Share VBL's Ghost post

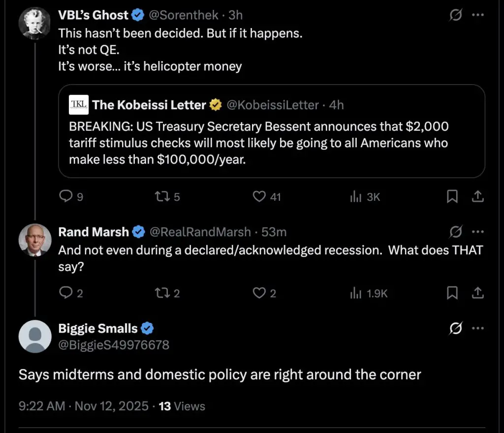[477, 197]
